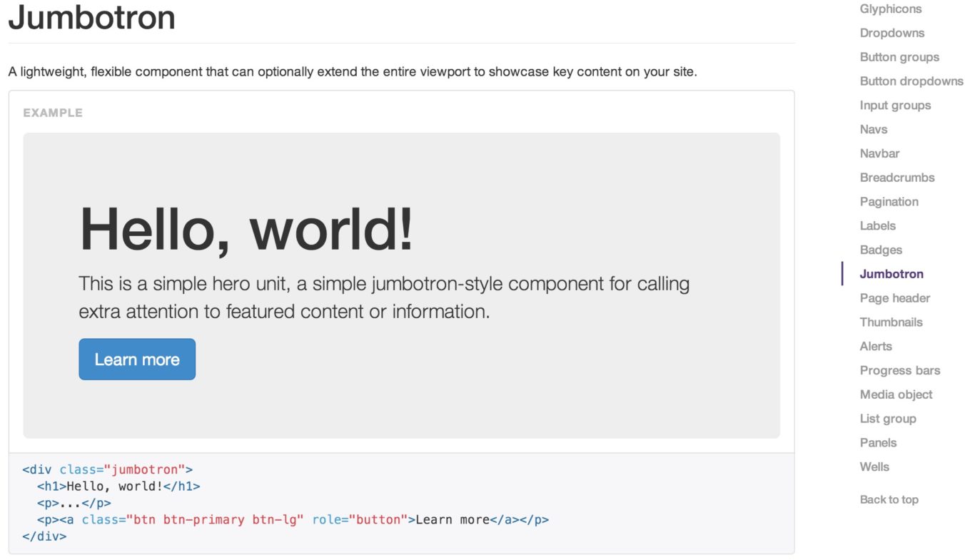
Task: Click the Back to top link
Action: coord(889,499)
